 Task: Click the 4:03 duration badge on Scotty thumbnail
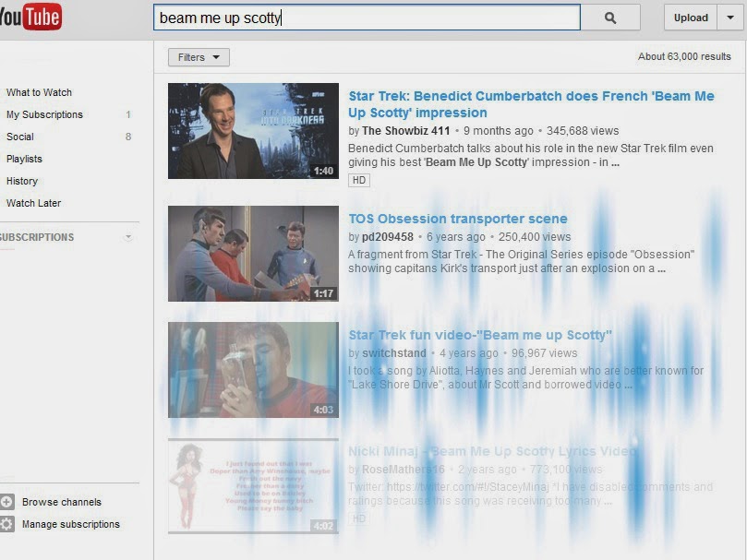click(x=323, y=410)
